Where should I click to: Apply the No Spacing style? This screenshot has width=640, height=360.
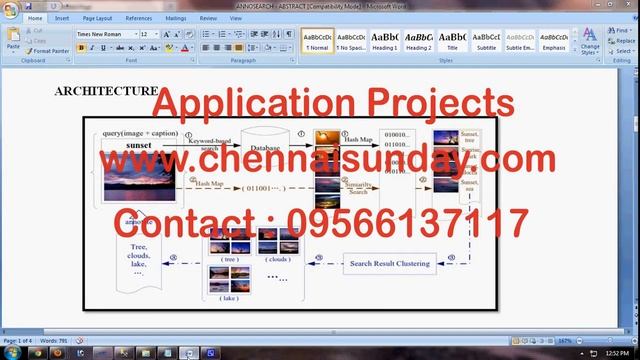[x=351, y=41]
